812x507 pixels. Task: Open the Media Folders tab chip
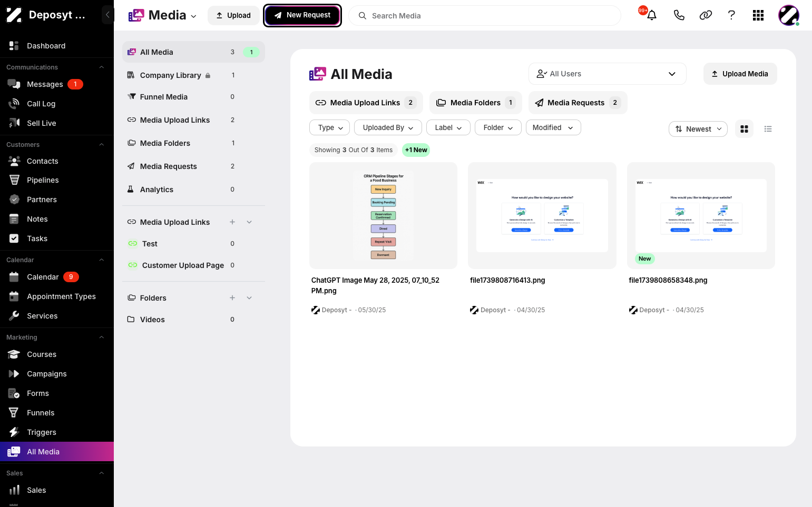[475, 103]
